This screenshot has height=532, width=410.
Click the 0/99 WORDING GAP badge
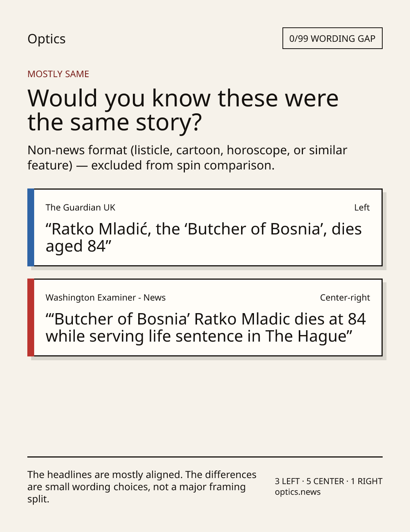tap(332, 38)
